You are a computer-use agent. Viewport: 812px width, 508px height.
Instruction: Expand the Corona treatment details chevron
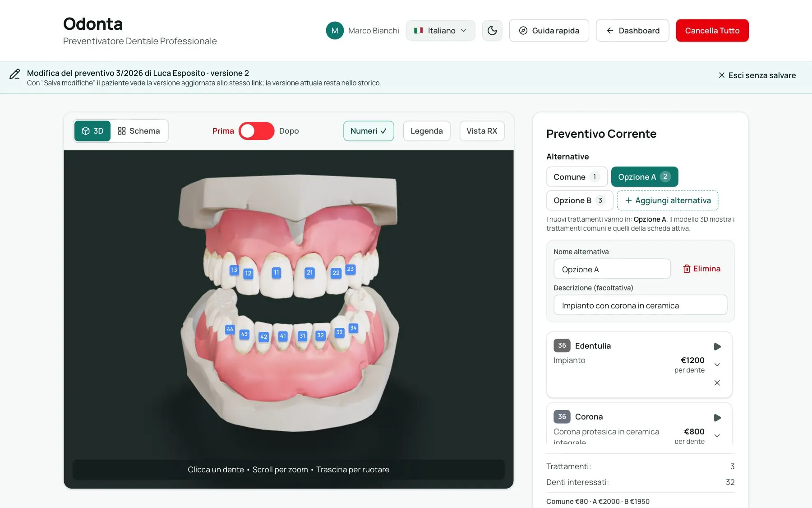click(717, 436)
